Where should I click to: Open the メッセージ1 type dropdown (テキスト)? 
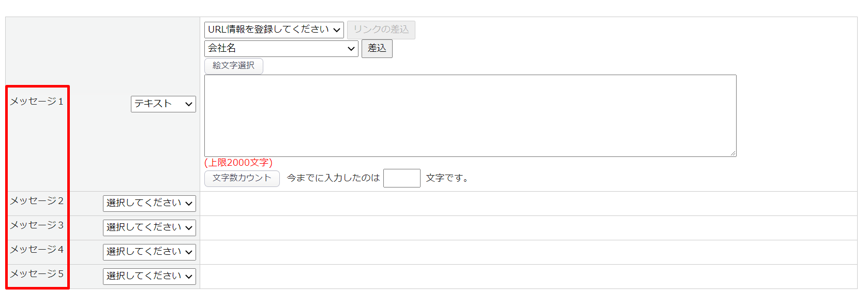pos(163,104)
